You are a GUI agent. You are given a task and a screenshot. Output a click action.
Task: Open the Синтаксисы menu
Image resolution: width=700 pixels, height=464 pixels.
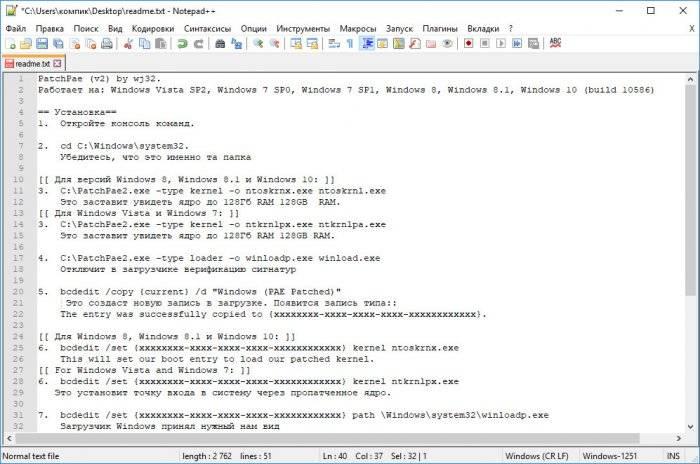click(208, 29)
